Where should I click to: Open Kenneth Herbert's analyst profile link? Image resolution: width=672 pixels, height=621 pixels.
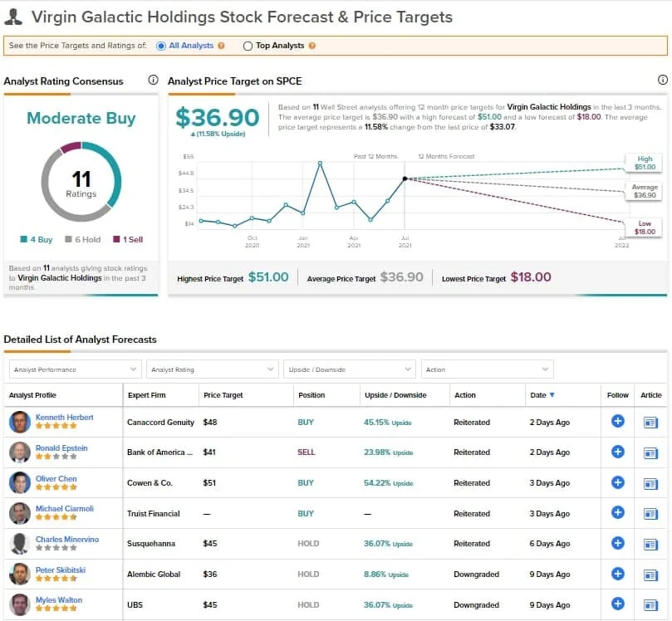[64, 417]
